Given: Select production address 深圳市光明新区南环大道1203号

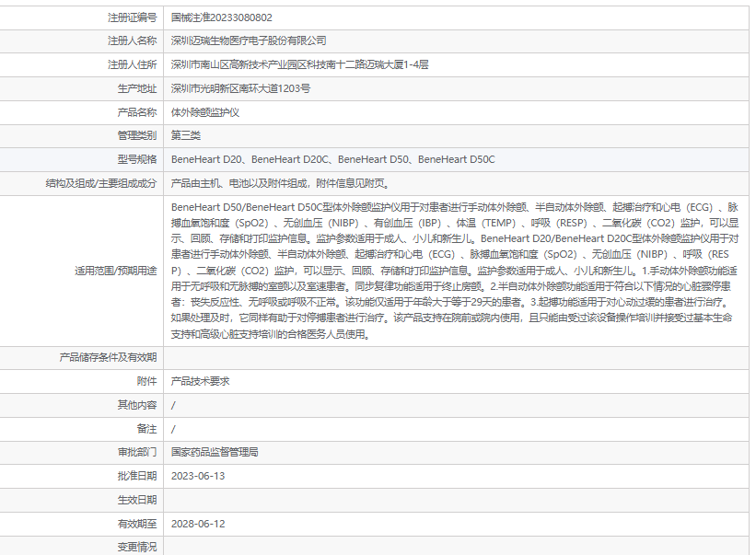Looking at the screenshot, I should [240, 88].
